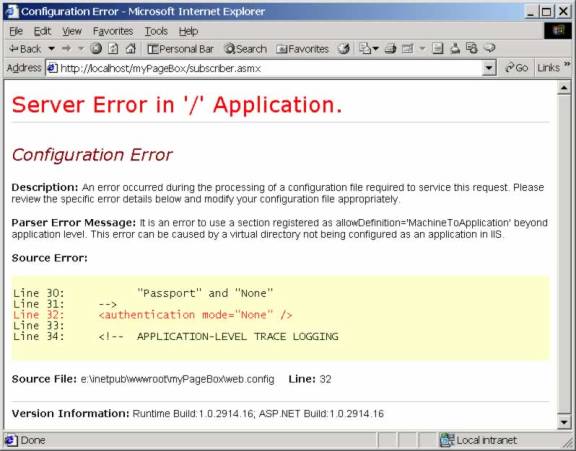Image resolution: width=576 pixels, height=451 pixels.
Task: Click the highlighted Line 32 authentication code
Action: [x=195, y=315]
